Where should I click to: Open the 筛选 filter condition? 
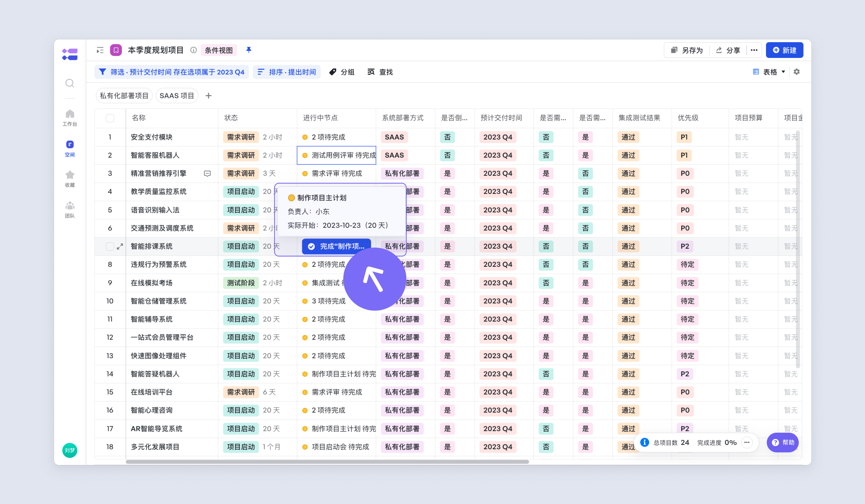(172, 72)
